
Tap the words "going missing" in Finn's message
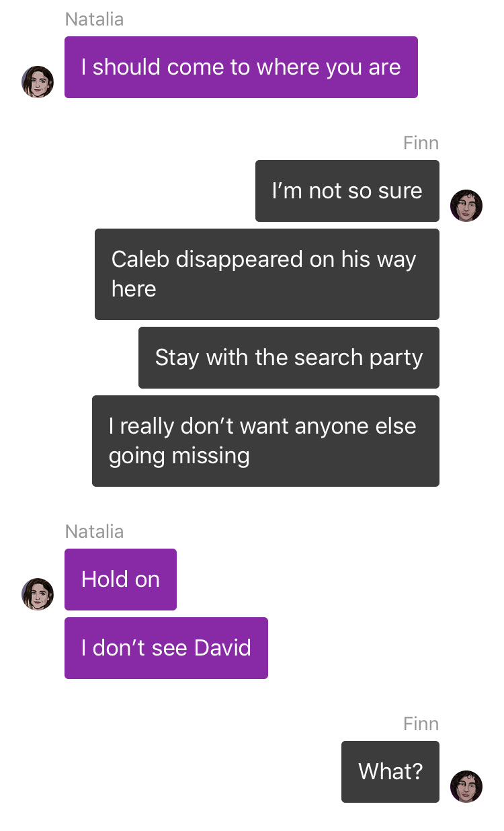tap(179, 457)
